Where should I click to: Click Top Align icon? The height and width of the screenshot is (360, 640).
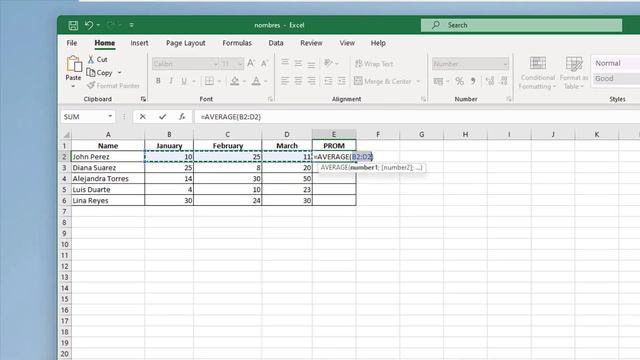pyautogui.click(x=285, y=63)
